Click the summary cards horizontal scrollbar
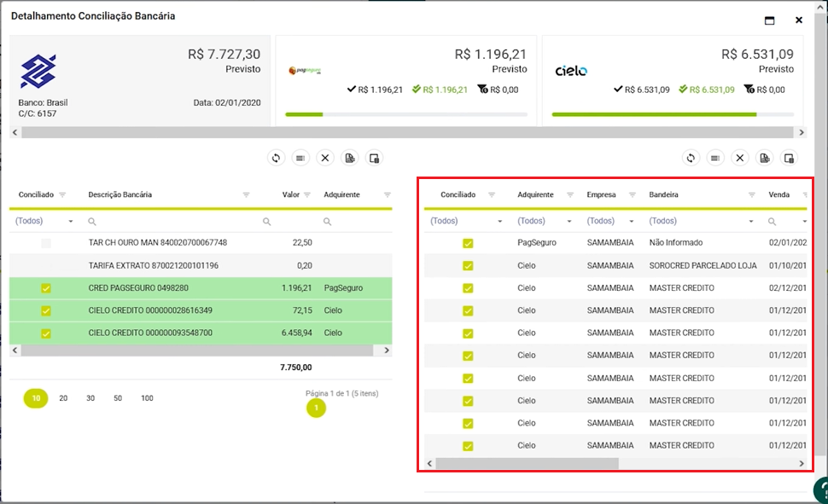 (x=407, y=132)
